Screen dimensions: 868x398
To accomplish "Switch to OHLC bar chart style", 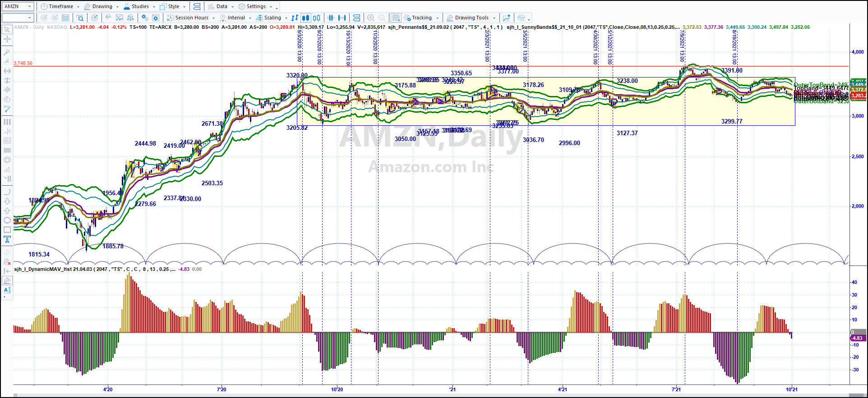I will [295, 18].
